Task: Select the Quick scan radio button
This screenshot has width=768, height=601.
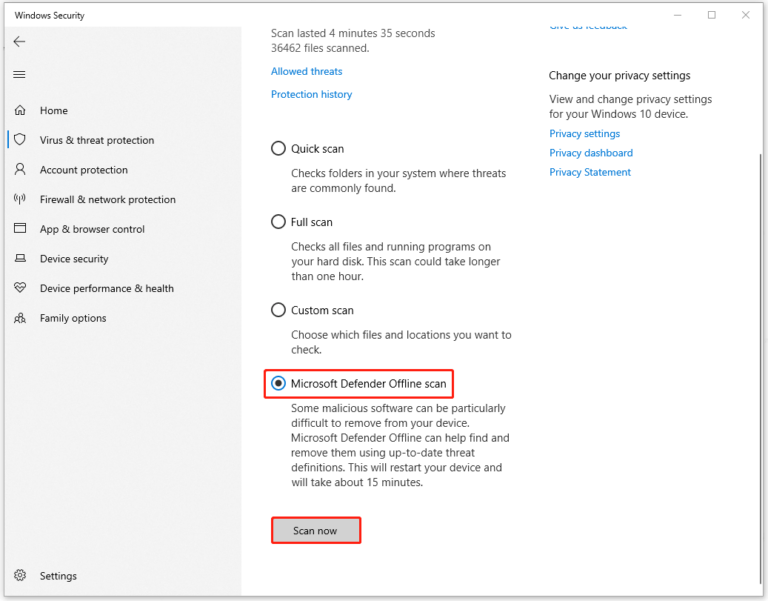Action: click(x=278, y=148)
